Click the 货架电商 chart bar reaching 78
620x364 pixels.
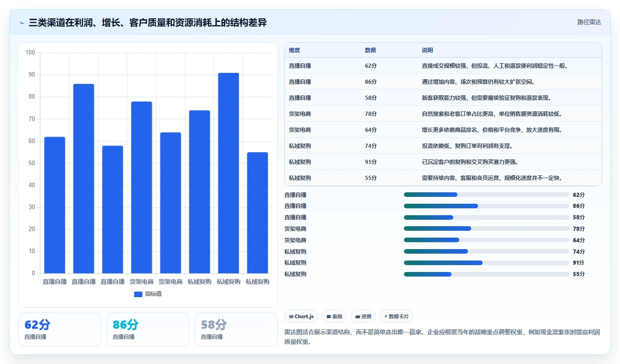(x=141, y=187)
